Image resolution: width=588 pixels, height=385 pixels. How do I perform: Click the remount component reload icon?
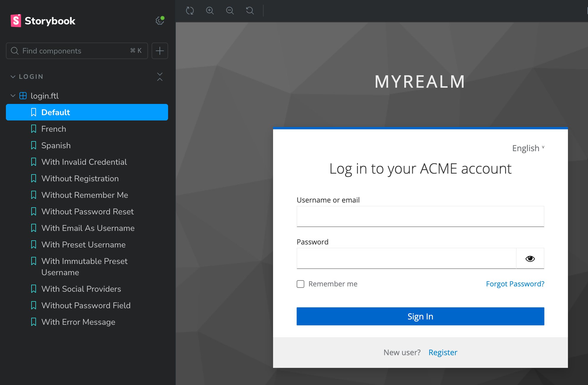click(x=190, y=11)
